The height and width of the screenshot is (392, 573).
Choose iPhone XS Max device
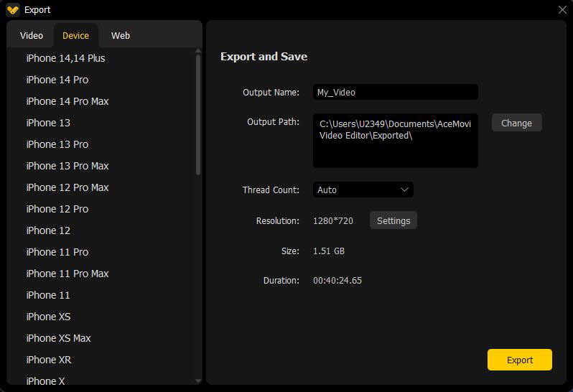coord(58,338)
